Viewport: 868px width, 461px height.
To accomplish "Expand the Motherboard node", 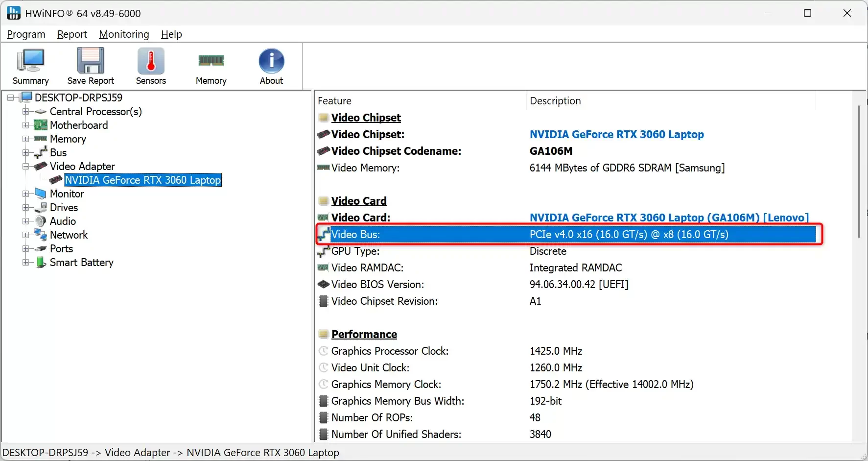I will tap(25, 125).
